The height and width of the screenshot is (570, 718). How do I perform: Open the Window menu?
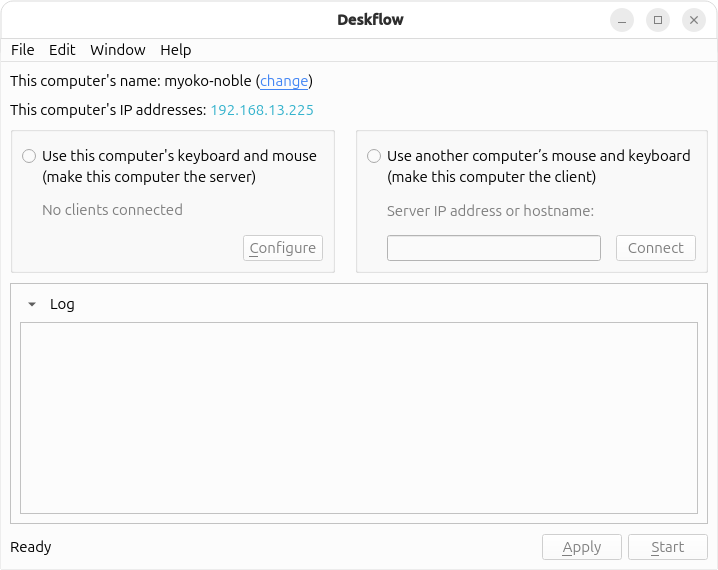coord(118,49)
